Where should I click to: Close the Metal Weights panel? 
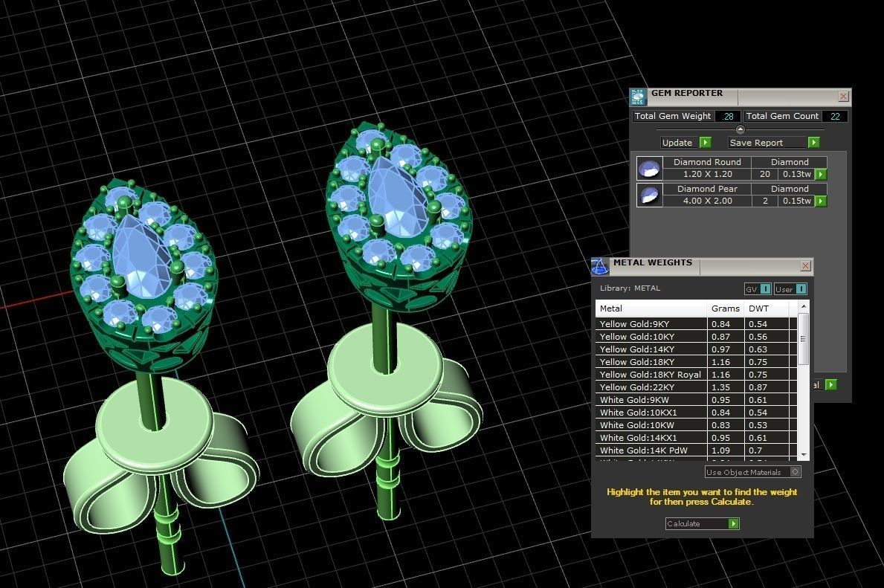806,265
